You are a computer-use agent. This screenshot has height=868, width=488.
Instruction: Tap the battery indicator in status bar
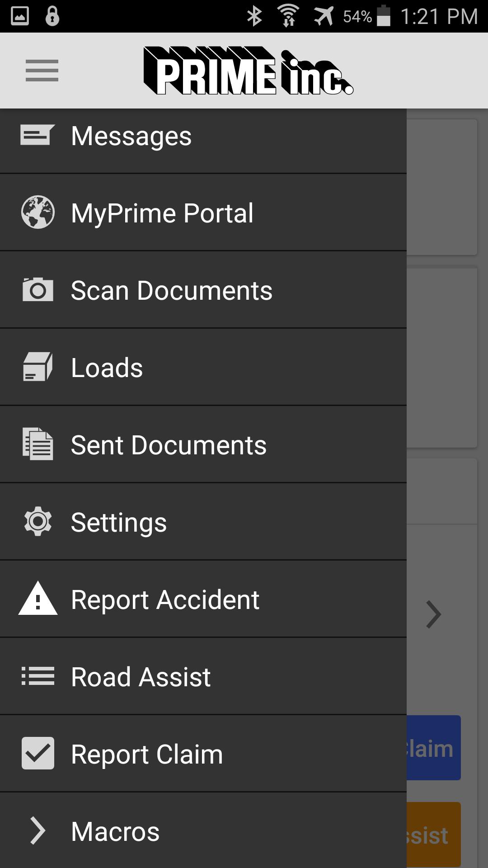(x=384, y=16)
